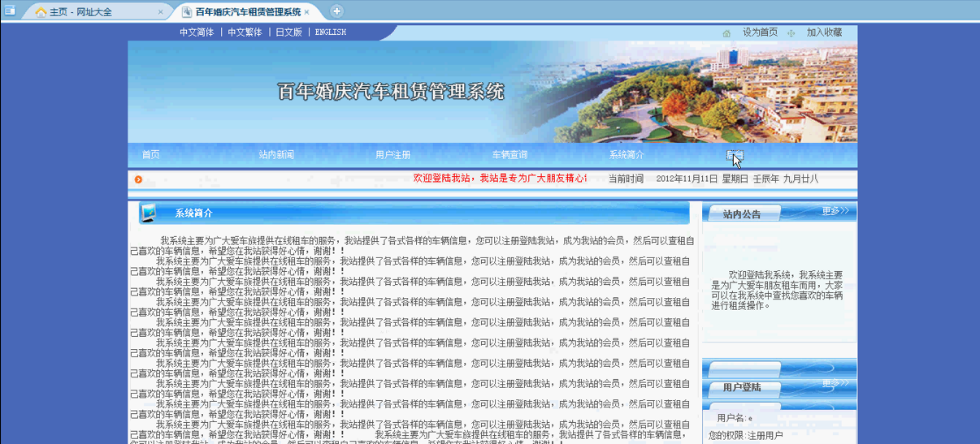The image size is (980, 444).
Task: Click the 用户名 label
Action: [x=731, y=418]
